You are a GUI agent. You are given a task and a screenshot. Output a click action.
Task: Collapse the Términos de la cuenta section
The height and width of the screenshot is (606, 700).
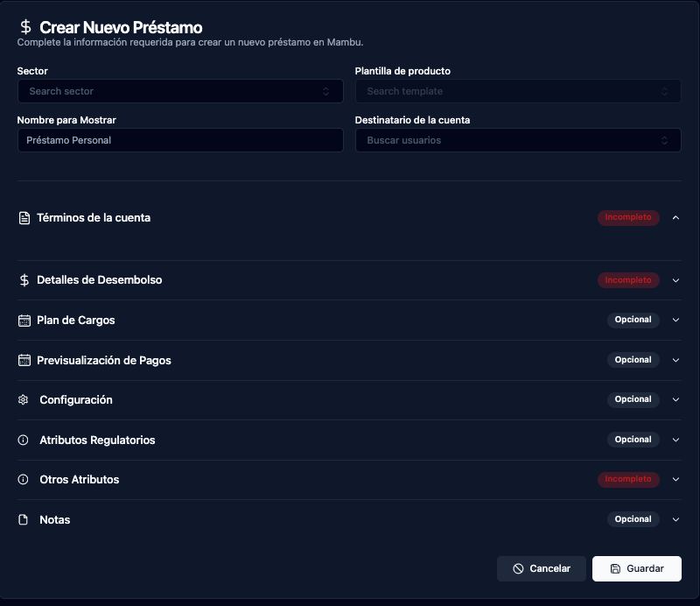[x=675, y=218]
